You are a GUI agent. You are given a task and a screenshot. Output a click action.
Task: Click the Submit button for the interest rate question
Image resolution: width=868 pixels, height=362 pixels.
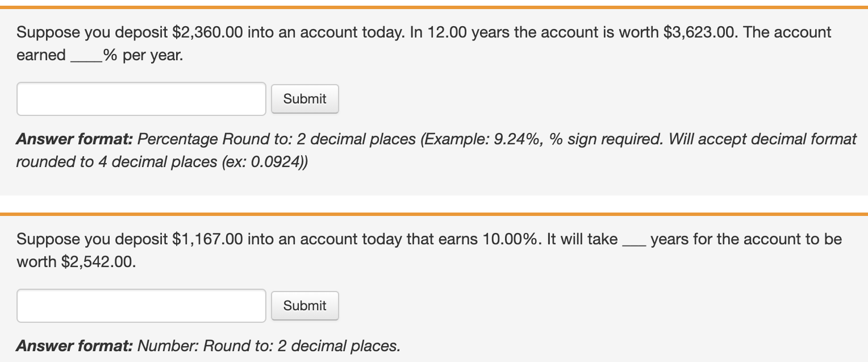(304, 99)
